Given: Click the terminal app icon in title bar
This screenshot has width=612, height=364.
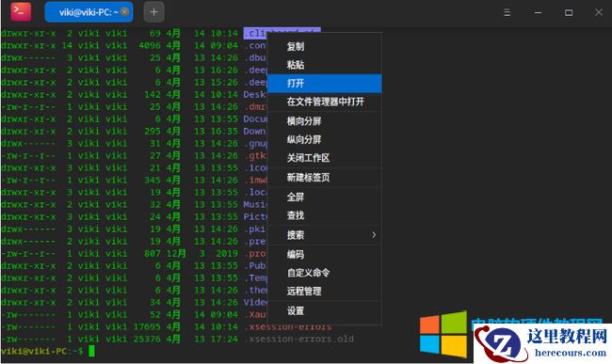Looking at the screenshot, I should click(21, 11).
